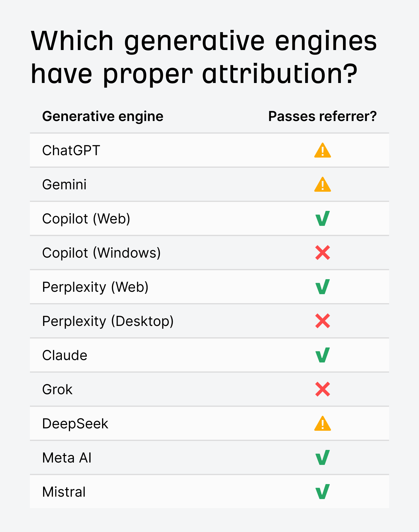Click the green checkmark next to Claude

coord(322,355)
